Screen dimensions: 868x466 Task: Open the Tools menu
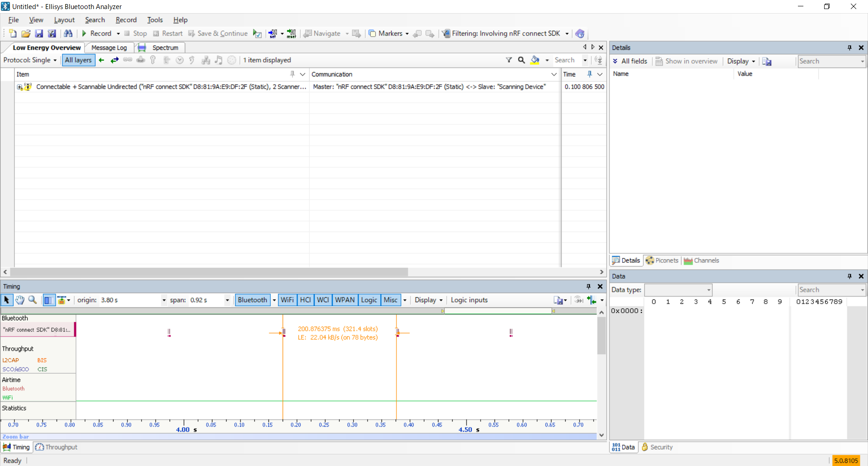tap(155, 20)
